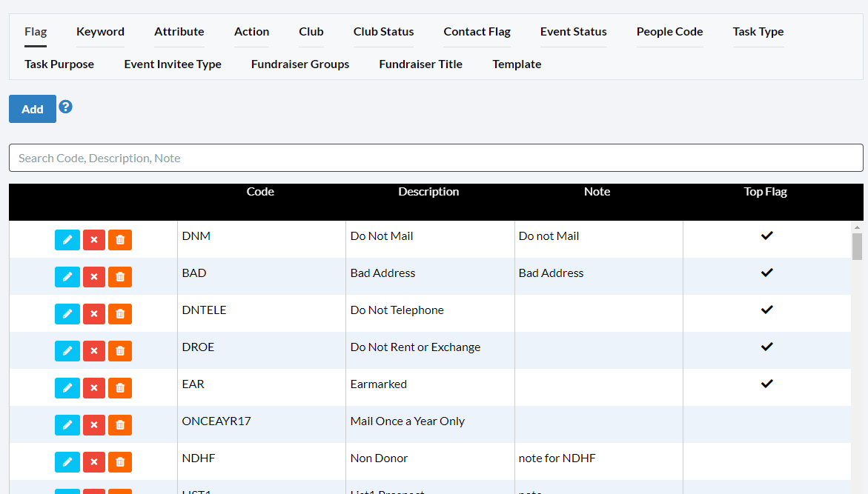Edit the DROE flag with pencil icon
Screen dimensions: 868x494
click(x=67, y=351)
